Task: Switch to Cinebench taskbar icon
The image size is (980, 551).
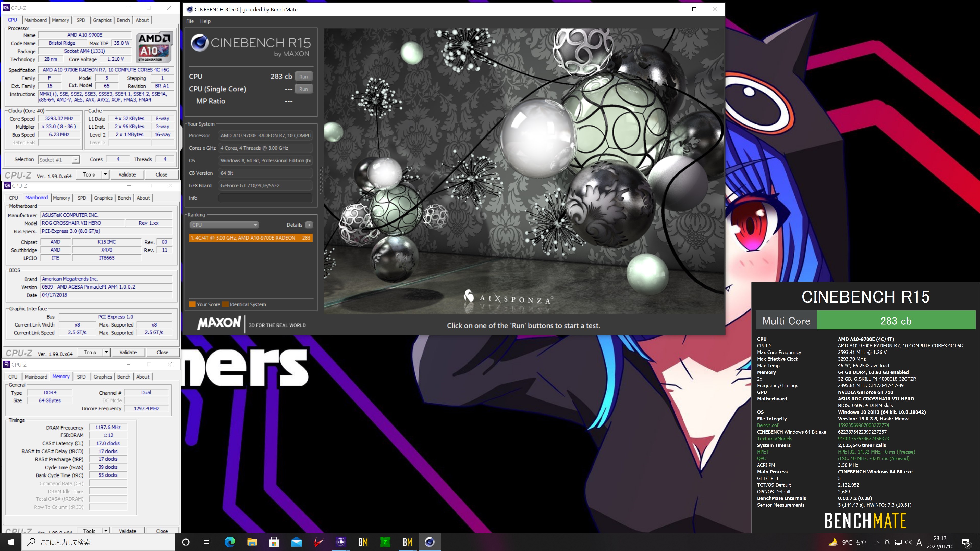Action: click(430, 542)
